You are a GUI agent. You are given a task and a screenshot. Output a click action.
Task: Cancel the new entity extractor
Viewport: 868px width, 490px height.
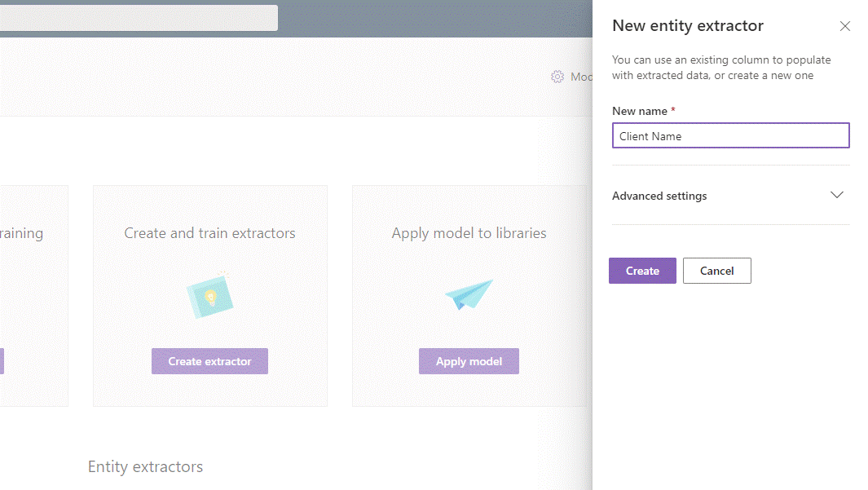717,271
